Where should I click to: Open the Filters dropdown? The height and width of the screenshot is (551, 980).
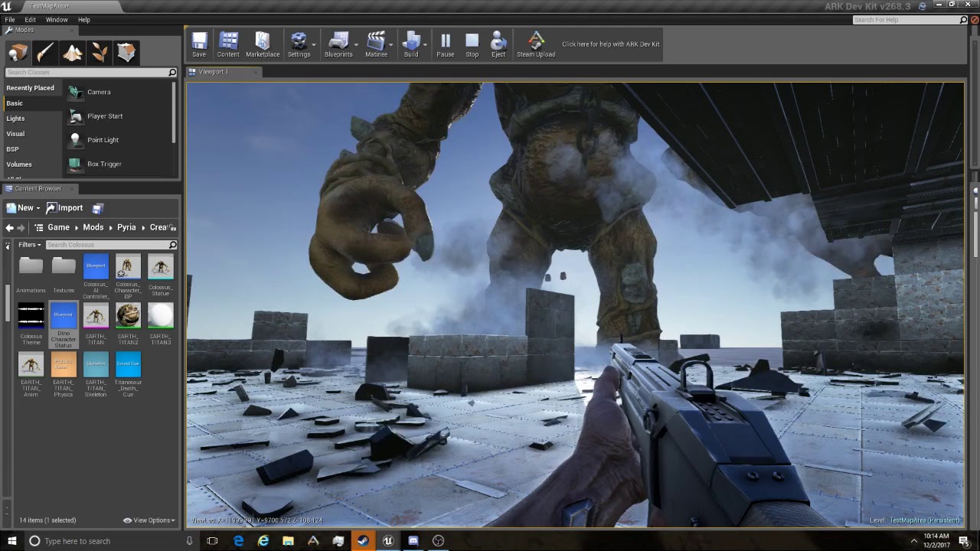(29, 245)
